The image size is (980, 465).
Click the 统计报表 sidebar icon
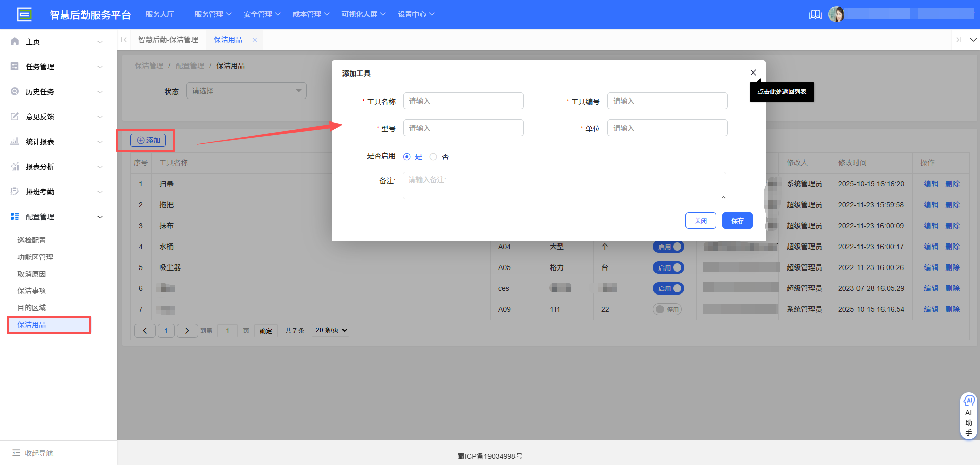(15, 141)
